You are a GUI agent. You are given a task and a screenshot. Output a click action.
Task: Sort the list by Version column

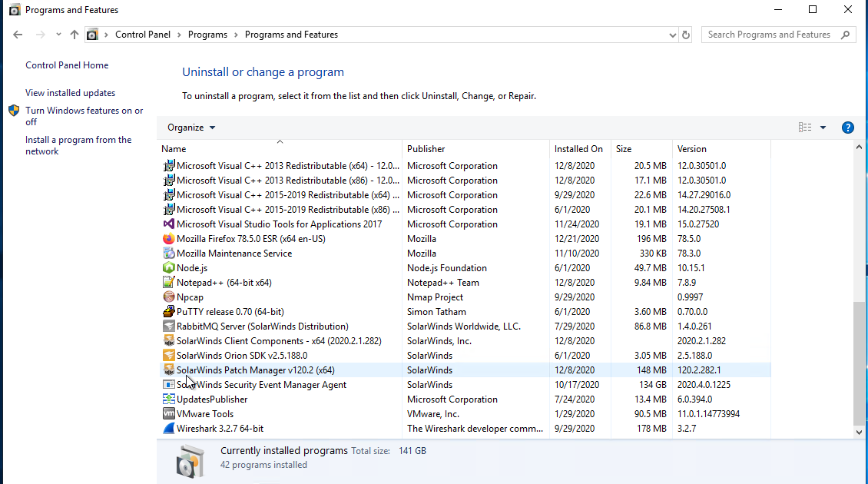click(721, 149)
